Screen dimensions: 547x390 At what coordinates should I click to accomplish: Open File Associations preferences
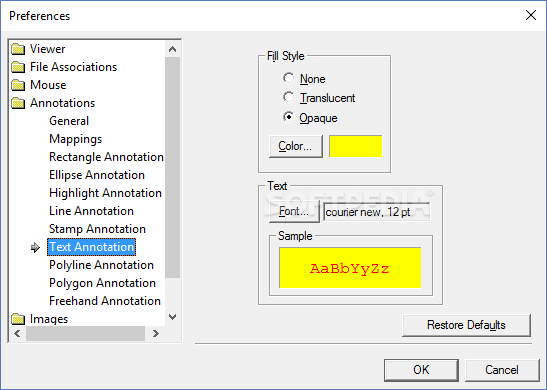pyautogui.click(x=73, y=67)
